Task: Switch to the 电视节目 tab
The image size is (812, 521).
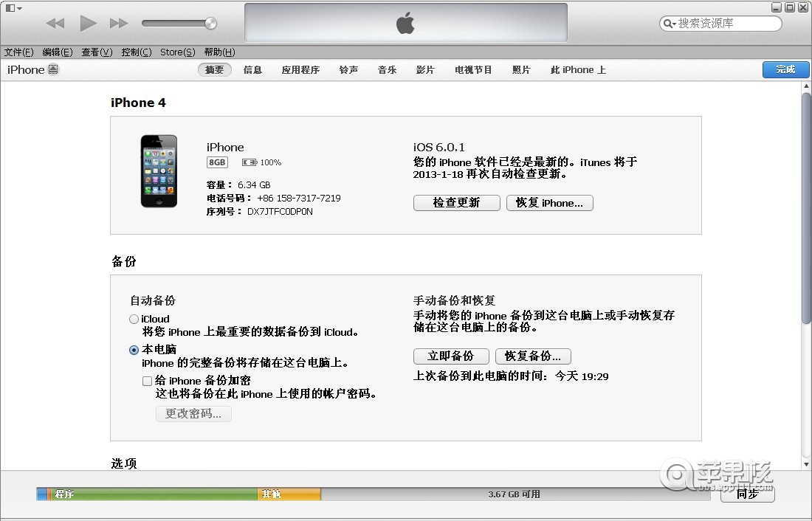Action: pos(473,70)
